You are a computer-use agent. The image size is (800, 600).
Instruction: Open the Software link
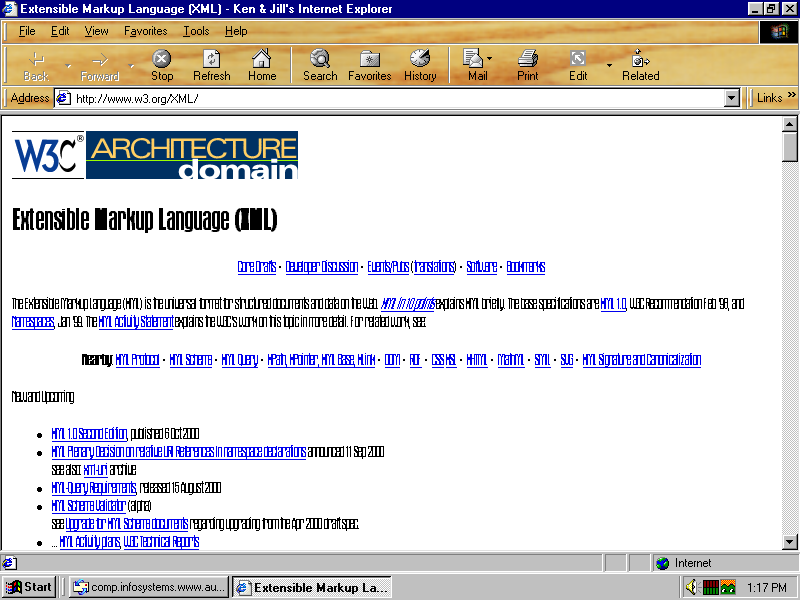[482, 267]
